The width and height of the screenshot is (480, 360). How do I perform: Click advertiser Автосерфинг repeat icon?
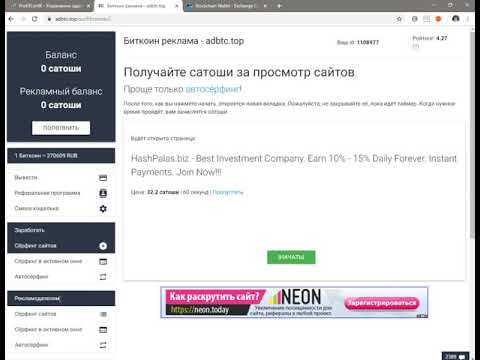103,345
